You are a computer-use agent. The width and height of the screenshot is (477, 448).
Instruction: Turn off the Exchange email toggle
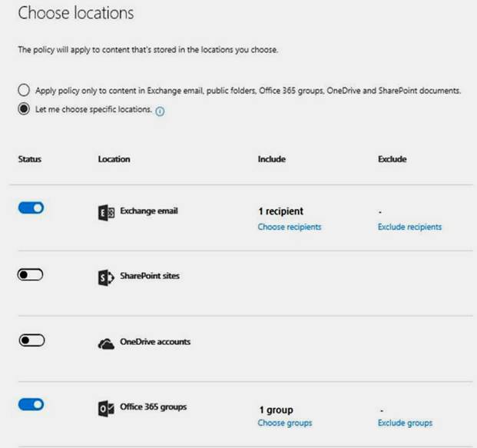pos(31,207)
